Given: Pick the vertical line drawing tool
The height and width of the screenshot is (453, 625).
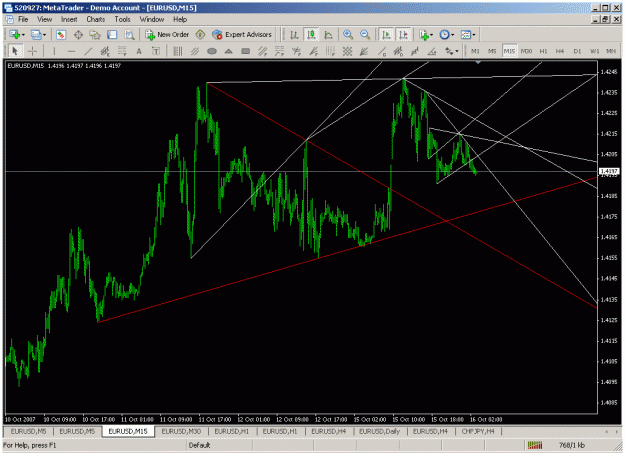Looking at the screenshot, I should (54, 51).
